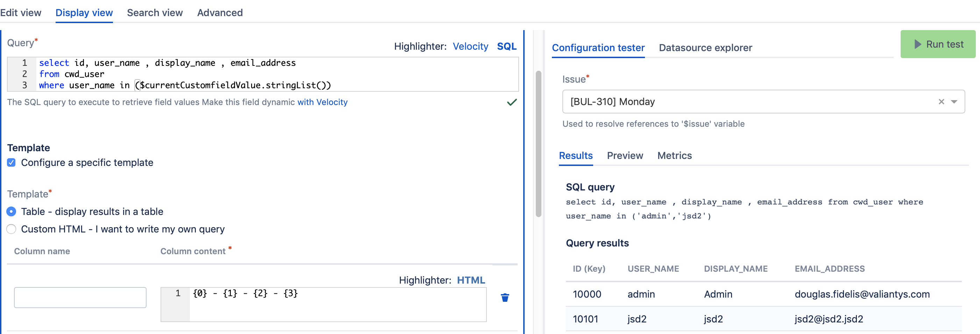The width and height of the screenshot is (980, 334).
Task: Open the Metrics tab
Action: [674, 155]
